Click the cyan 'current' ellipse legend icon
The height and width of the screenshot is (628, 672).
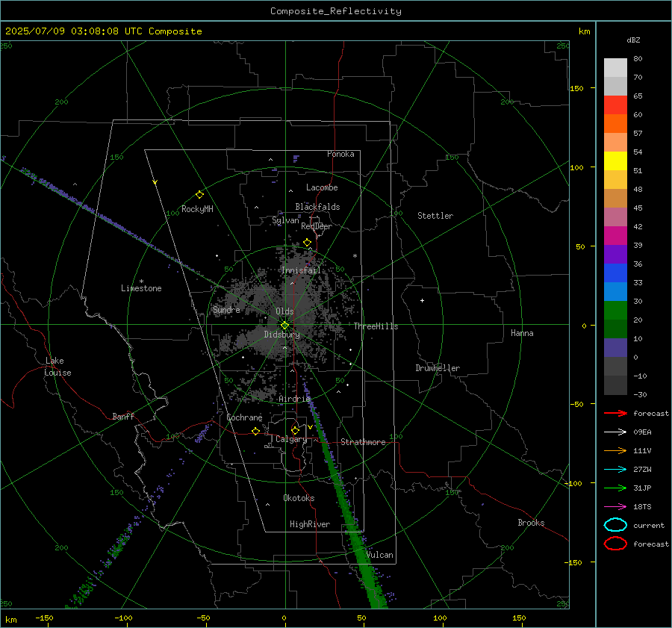click(615, 525)
